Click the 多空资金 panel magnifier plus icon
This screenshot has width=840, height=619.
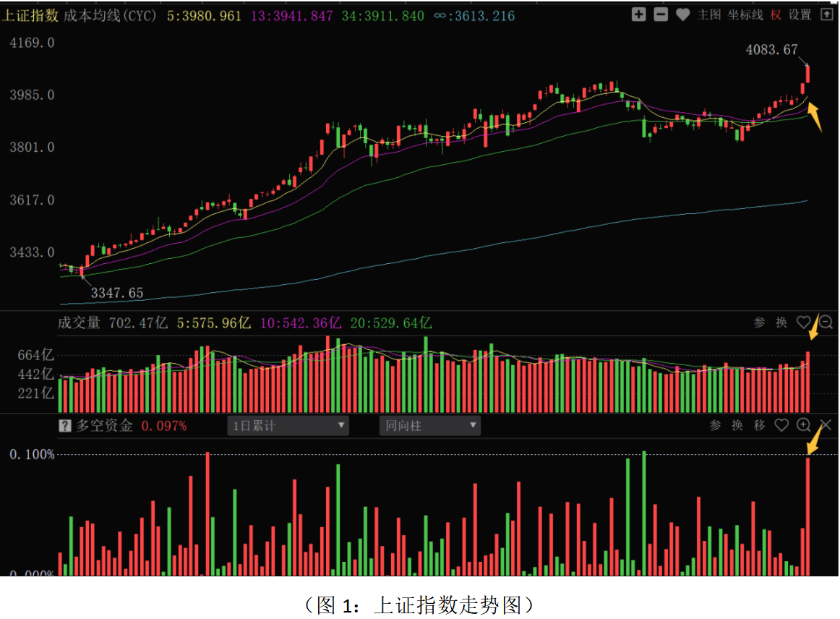coord(804,425)
